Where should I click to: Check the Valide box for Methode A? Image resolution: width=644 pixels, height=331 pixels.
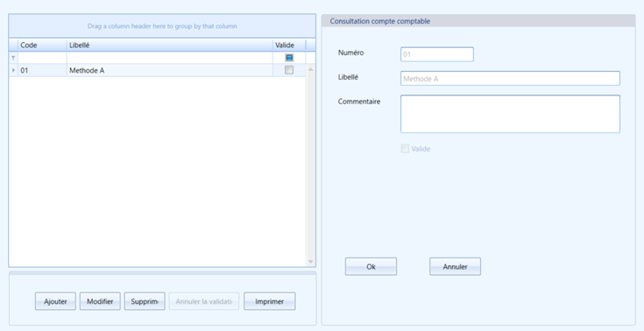click(289, 70)
